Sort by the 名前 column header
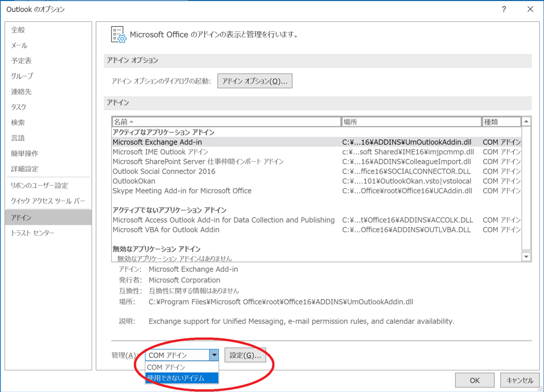The width and height of the screenshot is (544, 392). pos(226,121)
